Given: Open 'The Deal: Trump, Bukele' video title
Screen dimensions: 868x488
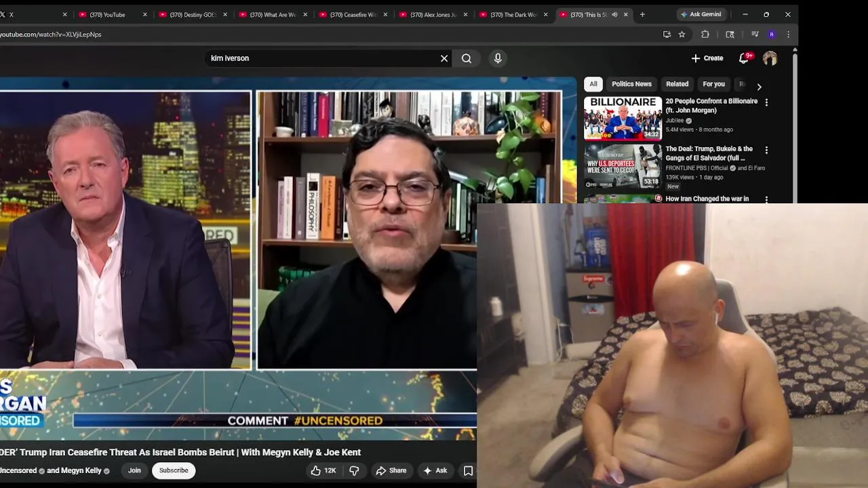Looking at the screenshot, I should point(709,153).
